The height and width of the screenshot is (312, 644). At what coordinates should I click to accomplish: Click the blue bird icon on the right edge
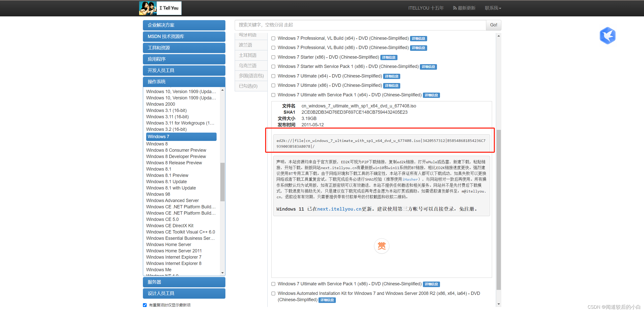[x=608, y=35]
